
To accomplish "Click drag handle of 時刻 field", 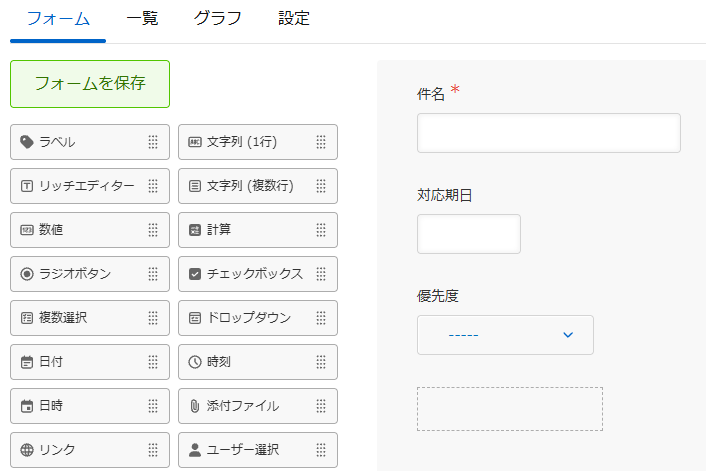I will point(321,362).
